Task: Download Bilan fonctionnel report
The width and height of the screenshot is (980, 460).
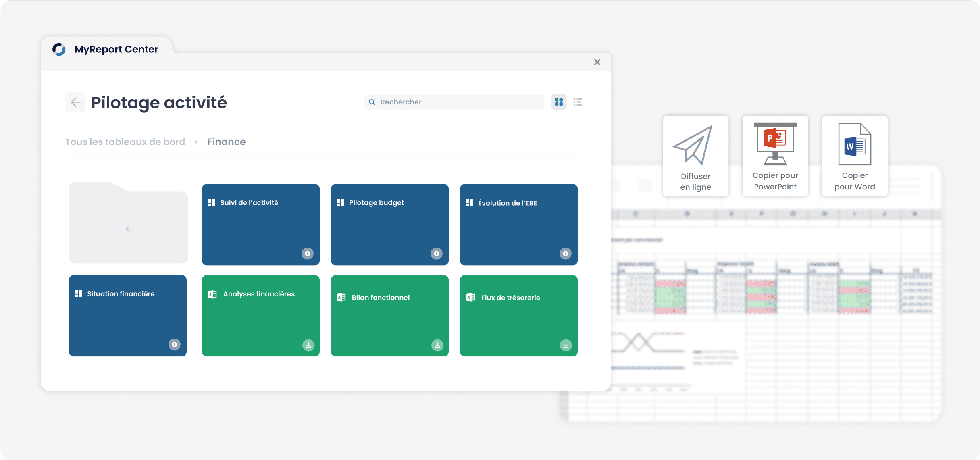Action: tap(437, 345)
